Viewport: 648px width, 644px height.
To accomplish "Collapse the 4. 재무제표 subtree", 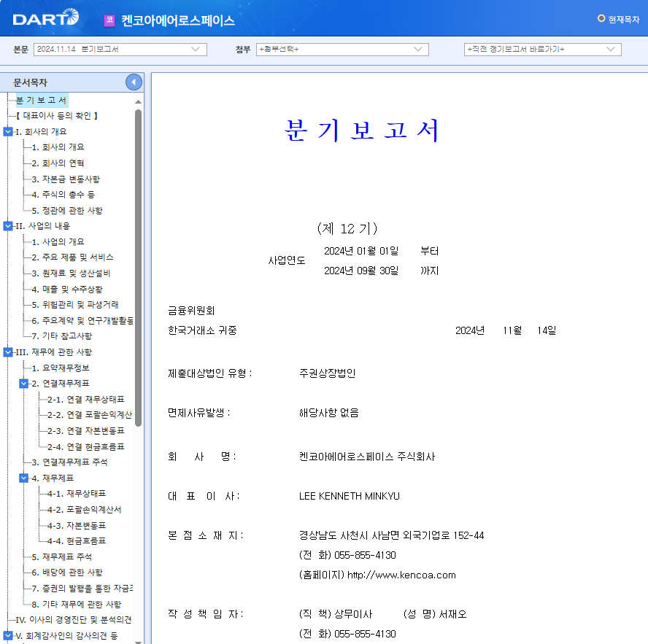I will 23,478.
